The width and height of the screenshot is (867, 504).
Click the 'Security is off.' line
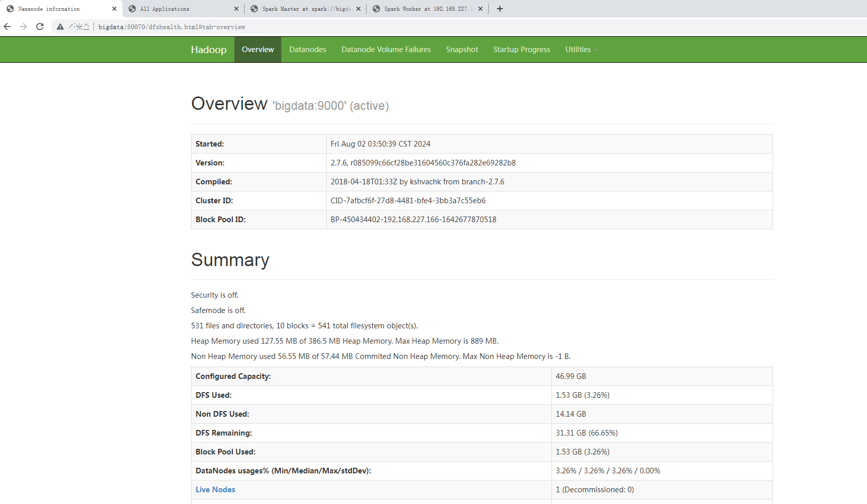pos(214,295)
